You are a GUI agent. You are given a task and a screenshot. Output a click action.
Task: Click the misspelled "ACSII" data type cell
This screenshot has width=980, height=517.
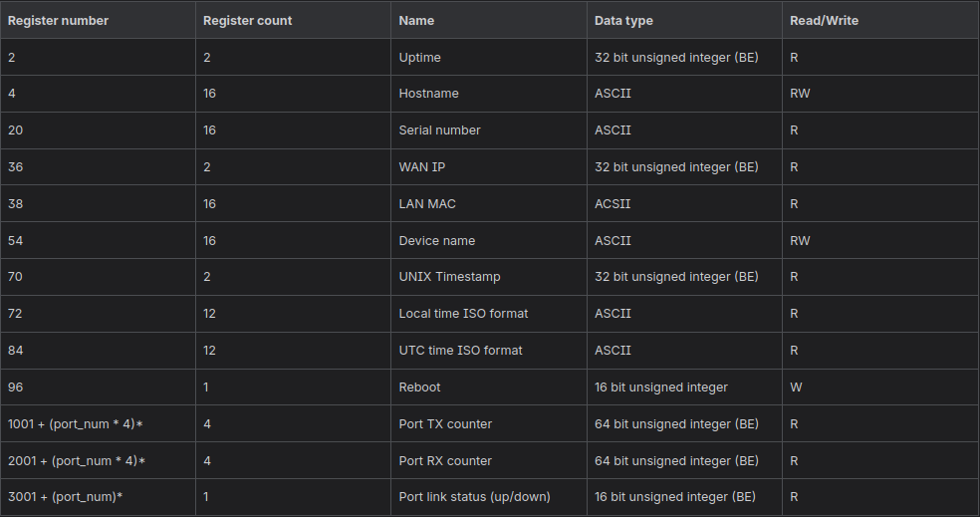click(612, 204)
